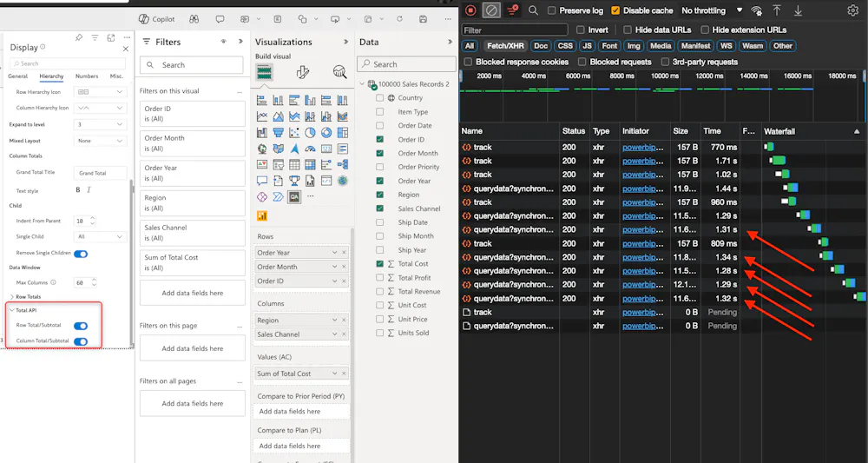This screenshot has height=463, width=868.
Task: Click the italic I text style
Action: coord(89,190)
